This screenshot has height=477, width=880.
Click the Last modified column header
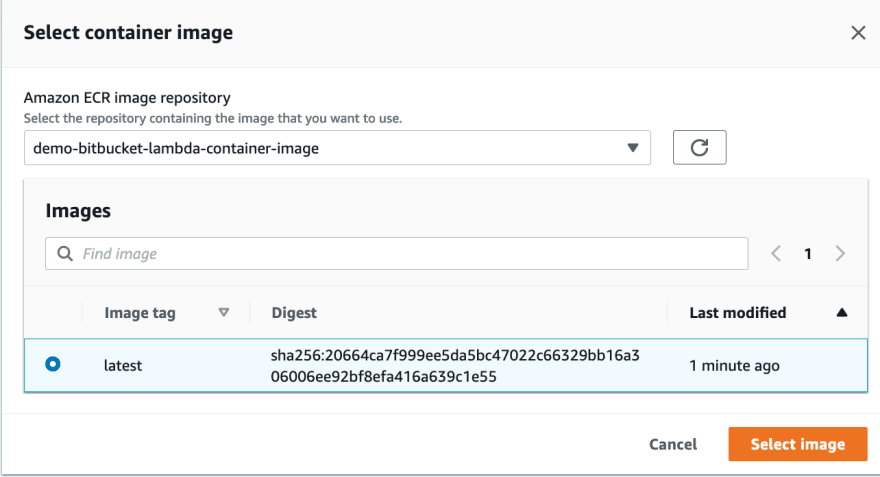coord(737,313)
